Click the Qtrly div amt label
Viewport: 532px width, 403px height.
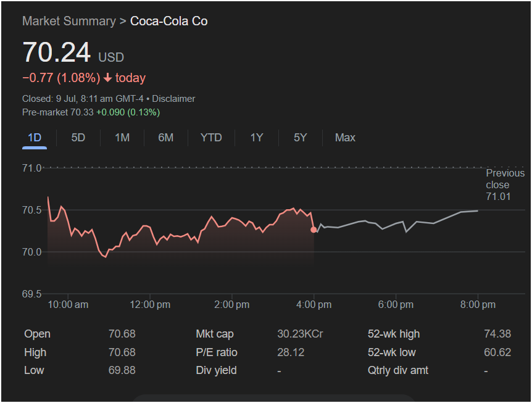tap(398, 370)
